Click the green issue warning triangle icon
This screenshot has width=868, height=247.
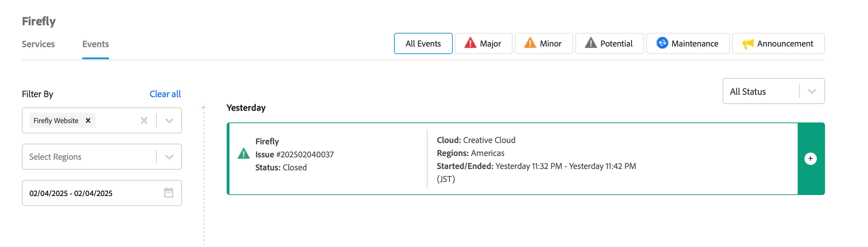click(x=244, y=154)
